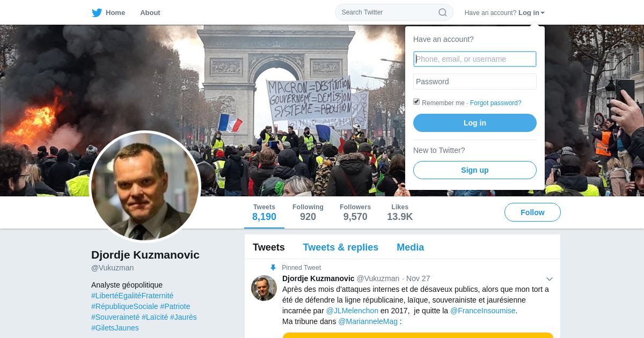Open the Forgot password link

pyautogui.click(x=495, y=103)
